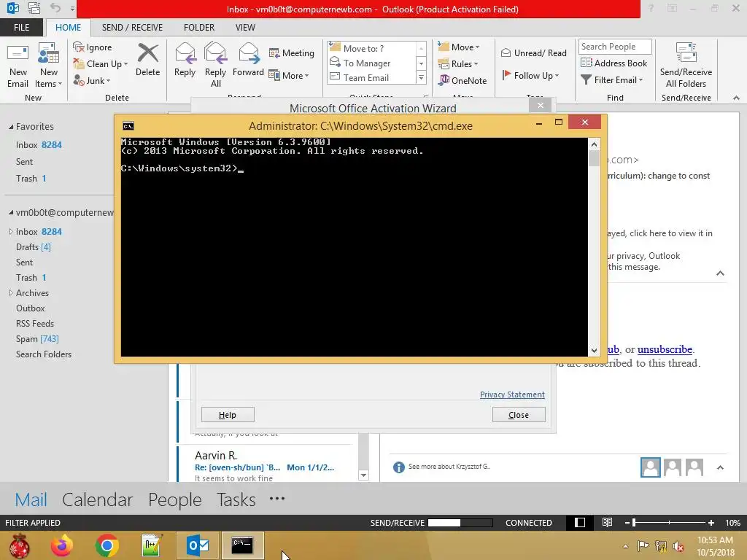Expand account Inbox folder arrow

11,231
